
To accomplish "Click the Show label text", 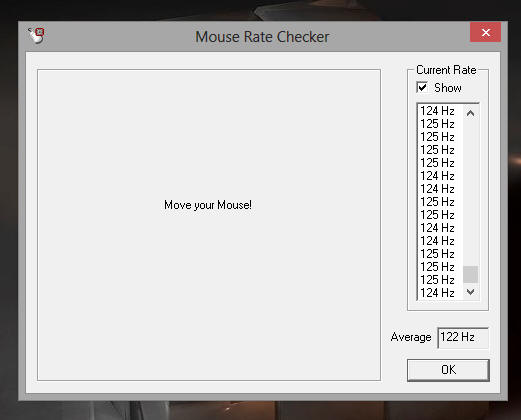I will (448, 88).
